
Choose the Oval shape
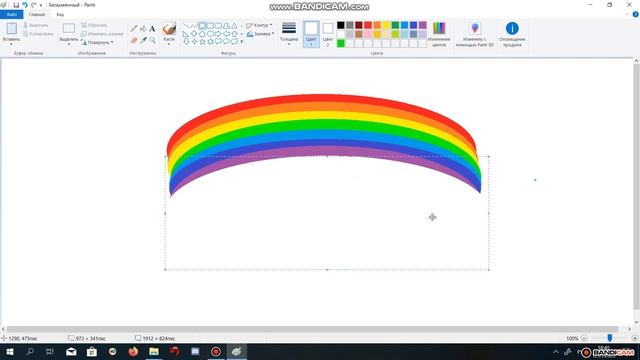tap(202, 26)
